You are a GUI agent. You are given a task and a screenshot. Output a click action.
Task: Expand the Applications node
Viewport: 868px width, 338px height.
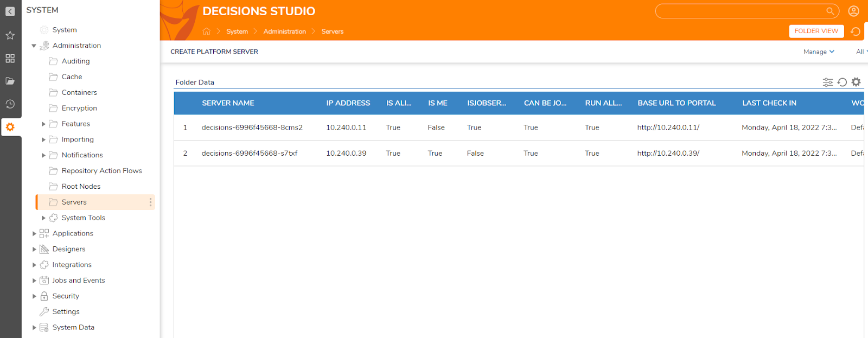click(34, 234)
